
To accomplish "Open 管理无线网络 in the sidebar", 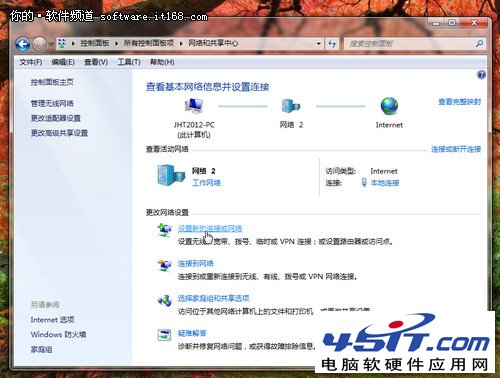I will [52, 103].
